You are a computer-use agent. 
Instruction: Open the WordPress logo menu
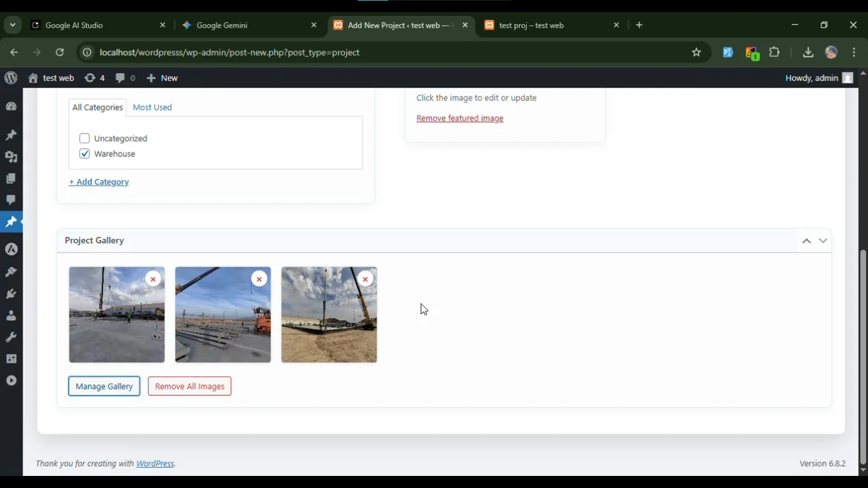11,78
